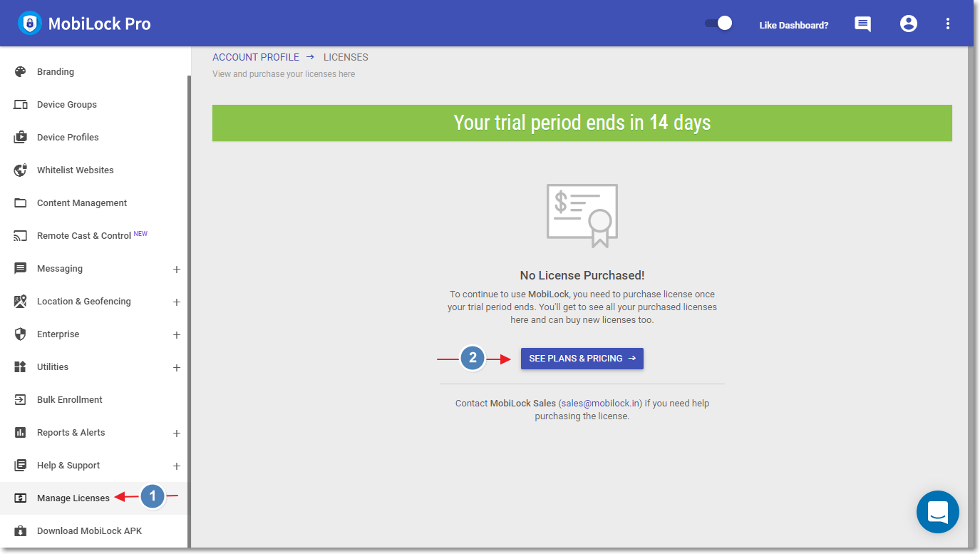Click the license certificate illustration

coord(582,216)
